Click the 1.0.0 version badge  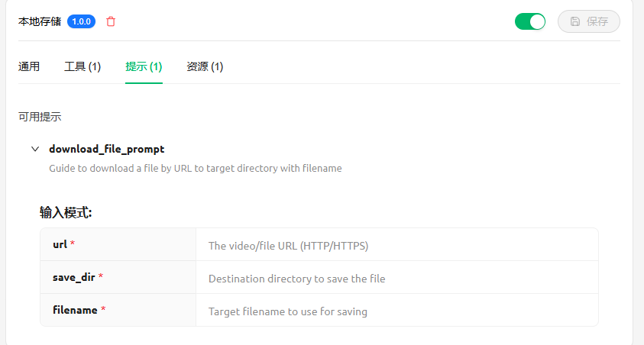[x=81, y=21]
